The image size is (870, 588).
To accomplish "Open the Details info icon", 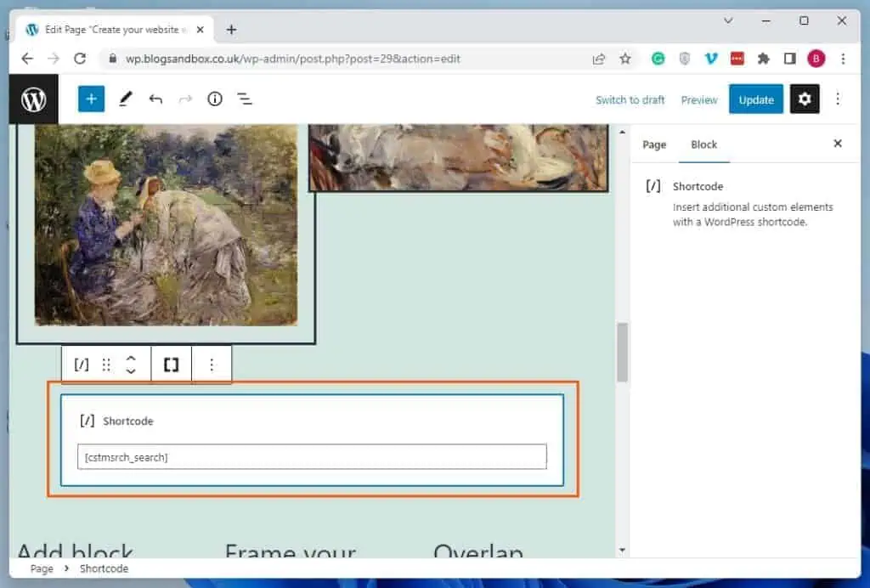I will pyautogui.click(x=215, y=99).
